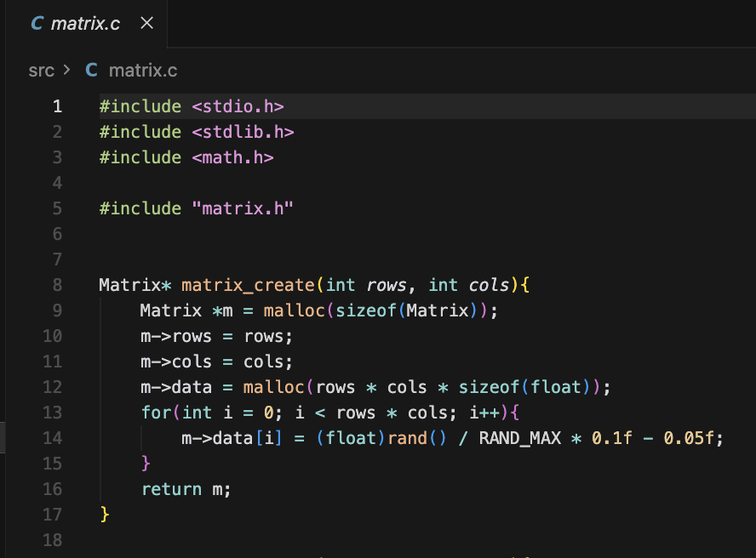Place cursor on <math.h> include
The height and width of the screenshot is (558, 756).
pos(233,157)
